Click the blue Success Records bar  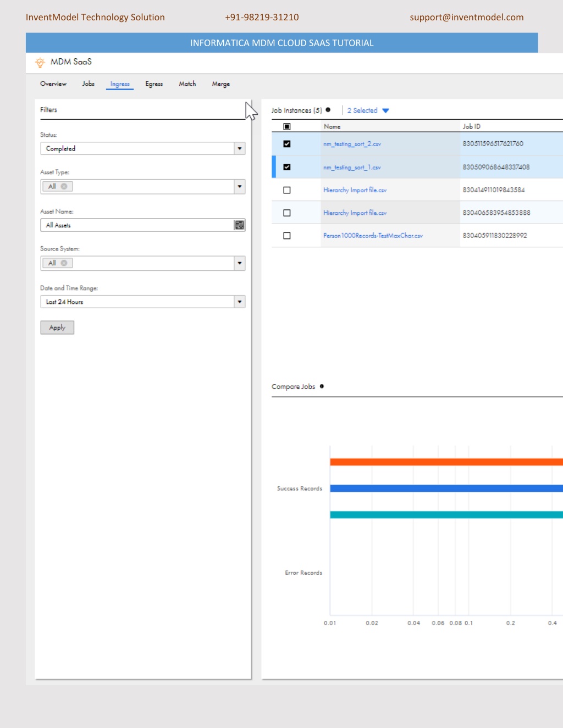pyautogui.click(x=446, y=488)
